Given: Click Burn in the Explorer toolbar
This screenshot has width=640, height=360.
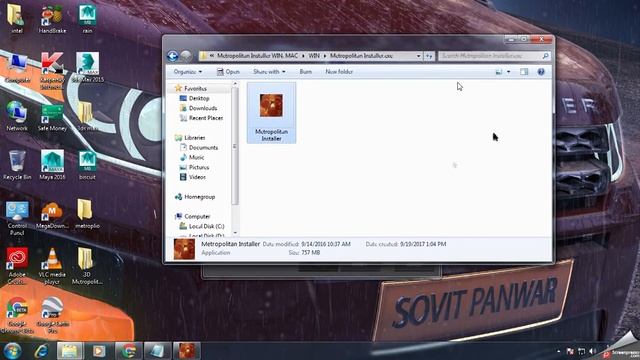Looking at the screenshot, I should click(x=305, y=72).
